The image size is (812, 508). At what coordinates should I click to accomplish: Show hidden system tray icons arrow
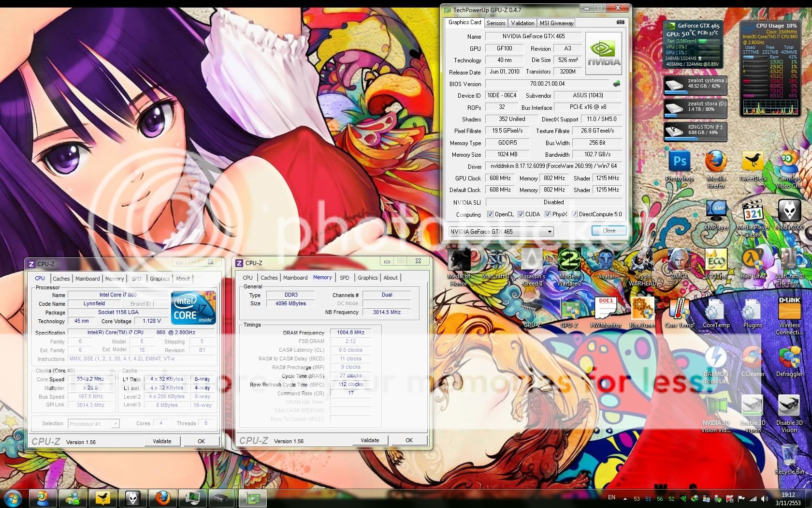[x=625, y=498]
